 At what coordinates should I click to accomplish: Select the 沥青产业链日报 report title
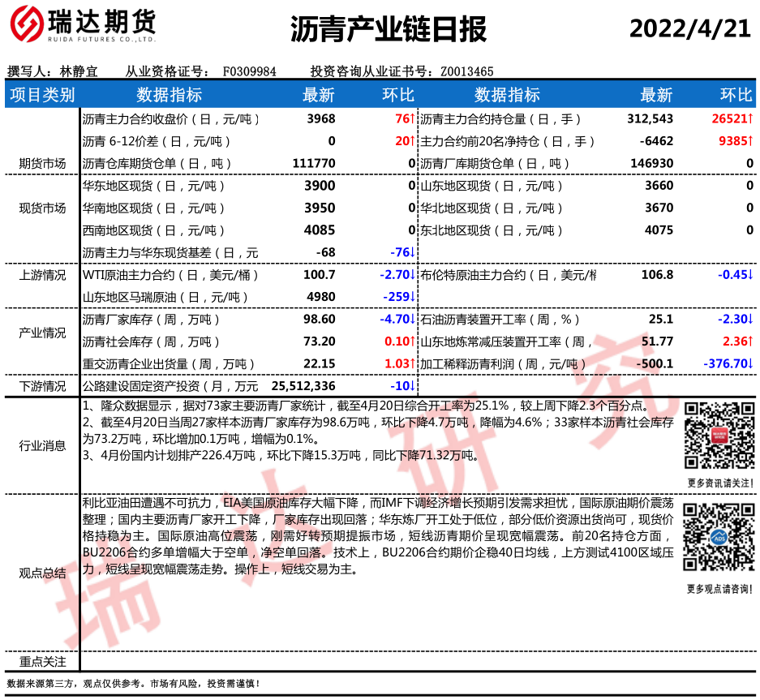(x=388, y=30)
